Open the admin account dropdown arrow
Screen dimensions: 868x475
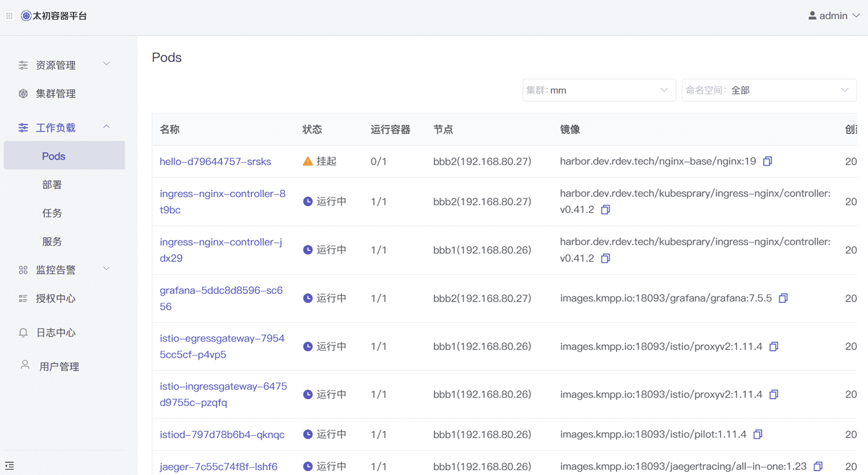click(856, 16)
